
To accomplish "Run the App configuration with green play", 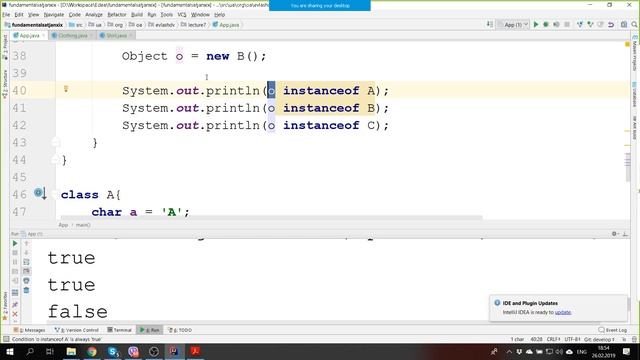I will click(x=536, y=24).
